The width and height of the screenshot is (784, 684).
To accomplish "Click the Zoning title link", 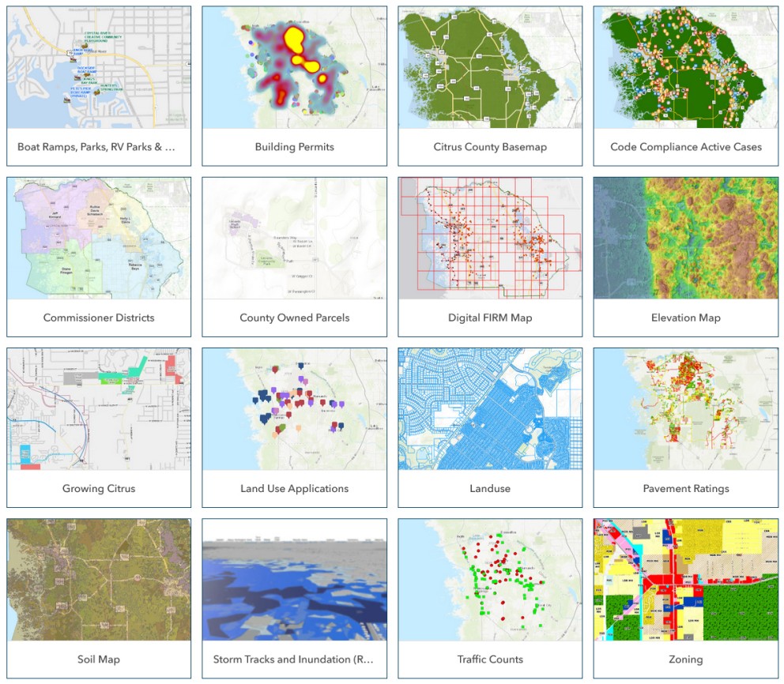I will click(x=686, y=659).
